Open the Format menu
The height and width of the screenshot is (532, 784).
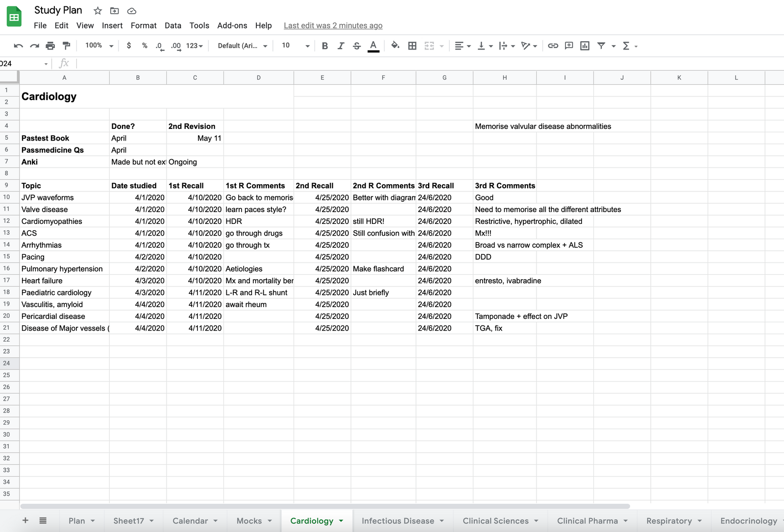click(x=143, y=25)
